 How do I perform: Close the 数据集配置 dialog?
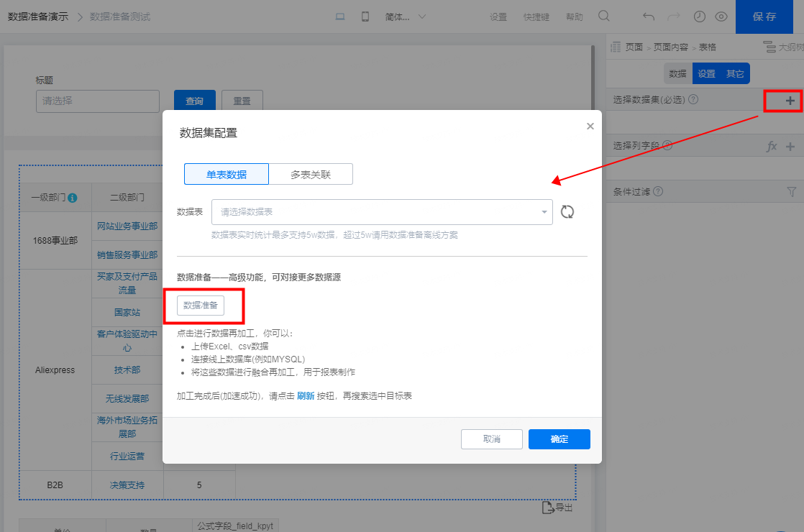590,126
